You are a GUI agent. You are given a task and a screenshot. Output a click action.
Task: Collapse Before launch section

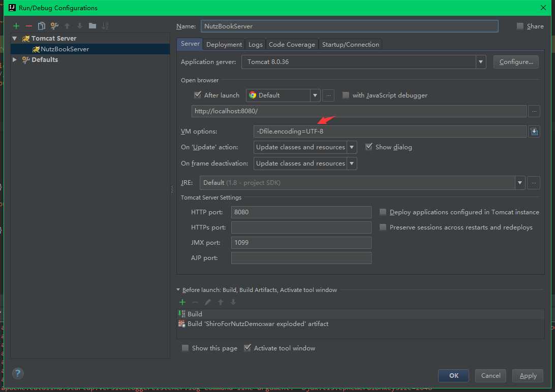(178, 289)
